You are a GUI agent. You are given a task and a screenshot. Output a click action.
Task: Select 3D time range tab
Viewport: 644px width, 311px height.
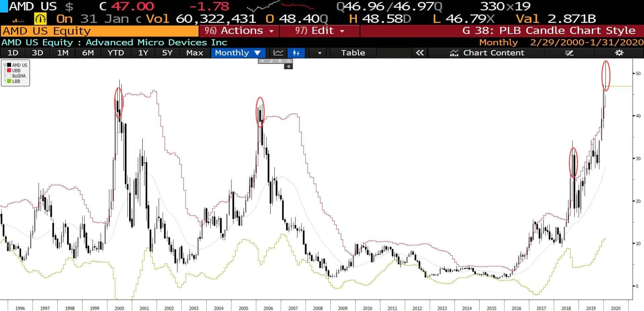[37, 53]
